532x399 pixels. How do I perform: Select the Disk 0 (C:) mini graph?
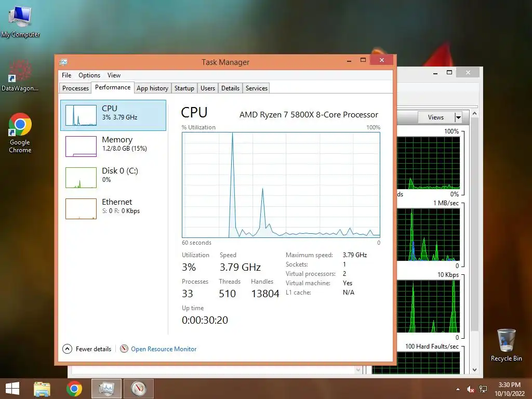81,178
